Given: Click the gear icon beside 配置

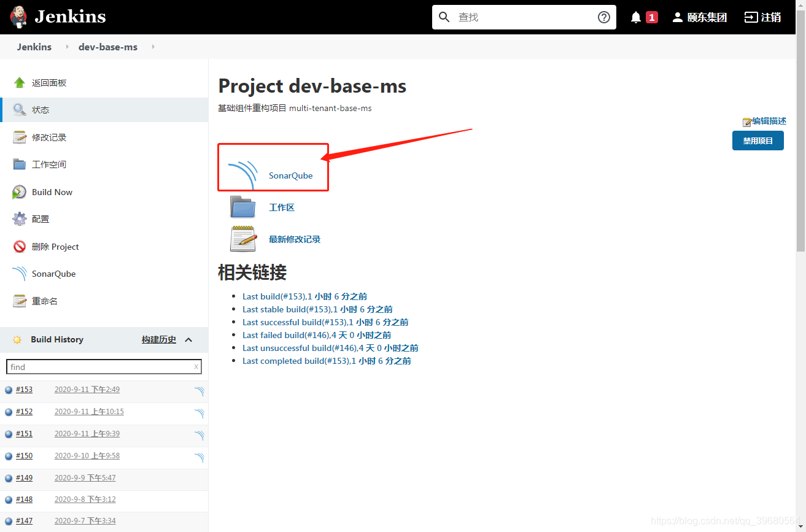Looking at the screenshot, I should click(x=20, y=219).
